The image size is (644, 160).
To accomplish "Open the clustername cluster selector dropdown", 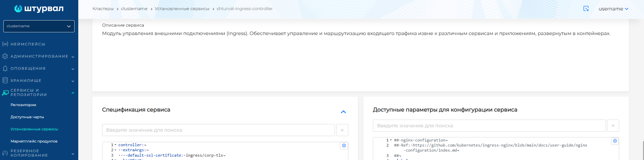I will [39, 26].
